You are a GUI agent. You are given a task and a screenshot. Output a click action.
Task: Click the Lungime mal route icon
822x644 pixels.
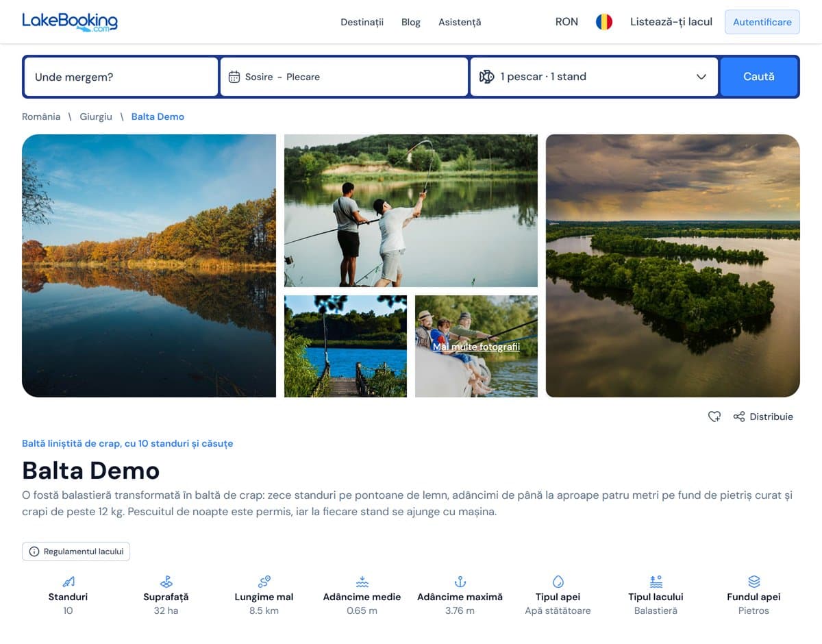pyautogui.click(x=264, y=582)
